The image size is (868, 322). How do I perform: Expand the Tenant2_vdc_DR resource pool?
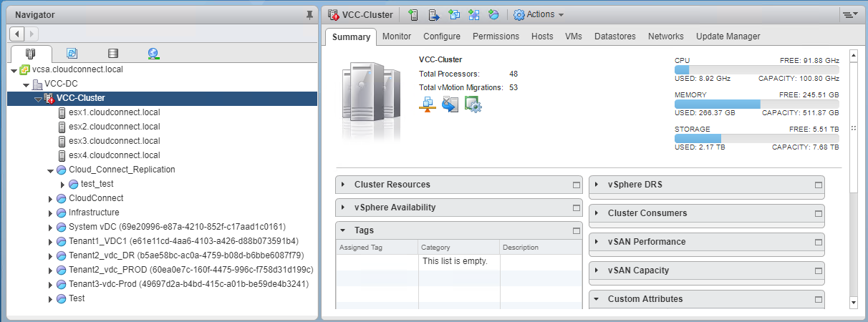(51, 256)
